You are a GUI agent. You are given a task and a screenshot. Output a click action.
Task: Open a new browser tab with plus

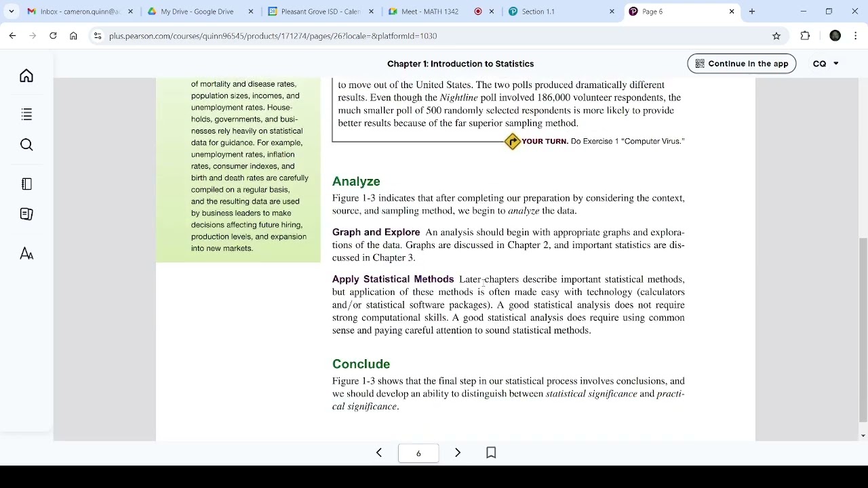[x=752, y=12]
